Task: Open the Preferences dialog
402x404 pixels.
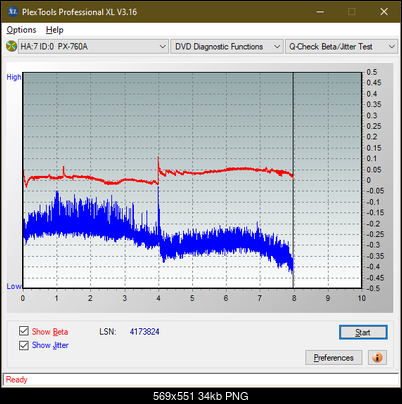Action: (333, 358)
